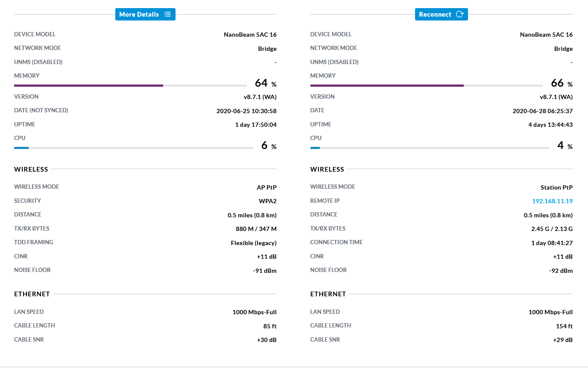Click the Flexible (legacy) TDD framing value
Viewport: 588px width, 374px height.
point(254,243)
